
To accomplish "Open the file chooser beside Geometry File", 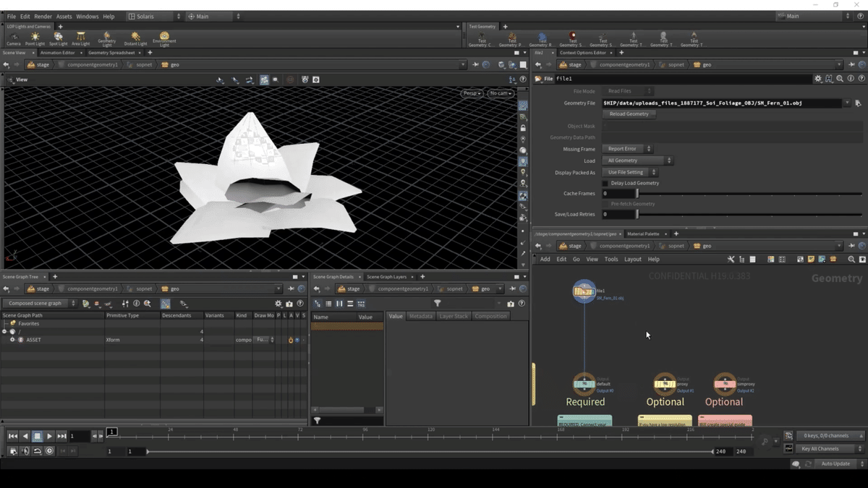I will 858,103.
